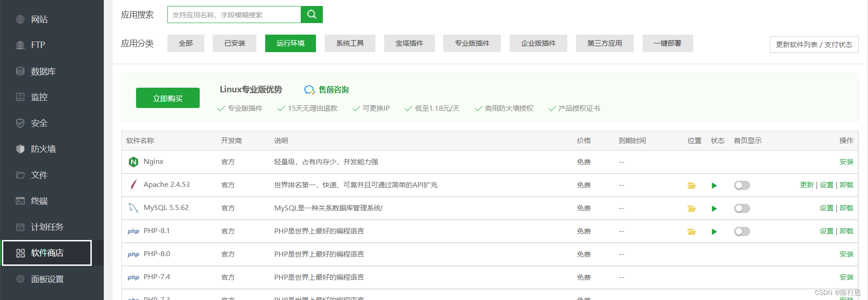Click the PHP-8.1 php logo icon

(133, 231)
